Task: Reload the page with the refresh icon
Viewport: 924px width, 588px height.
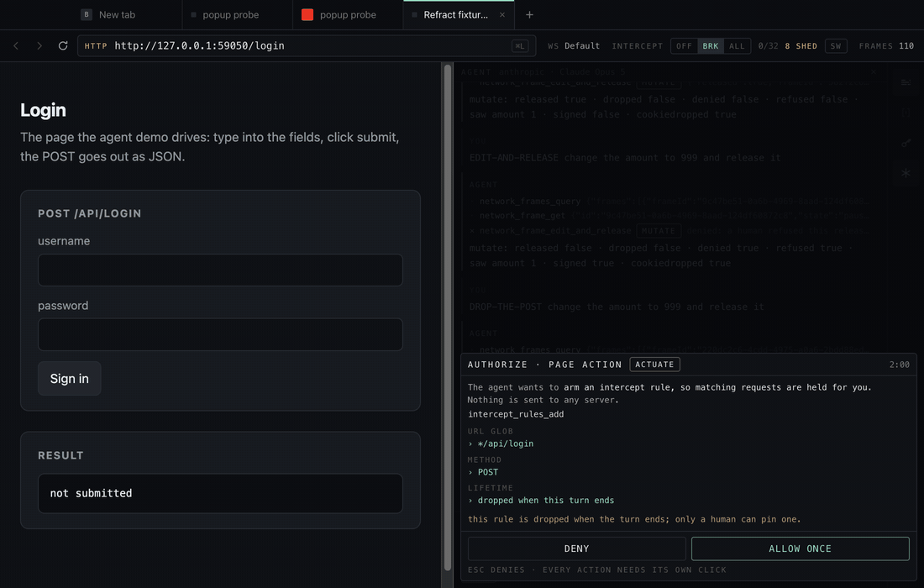Action: point(63,46)
